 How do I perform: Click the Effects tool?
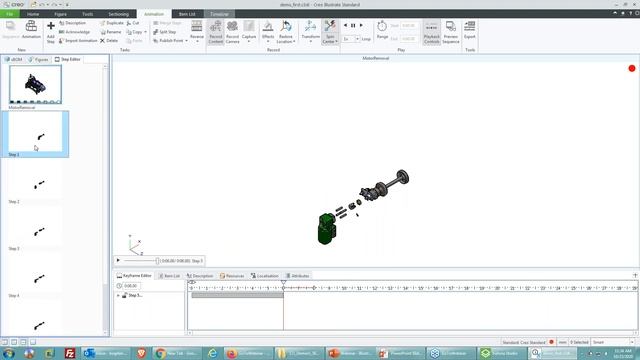[x=268, y=32]
